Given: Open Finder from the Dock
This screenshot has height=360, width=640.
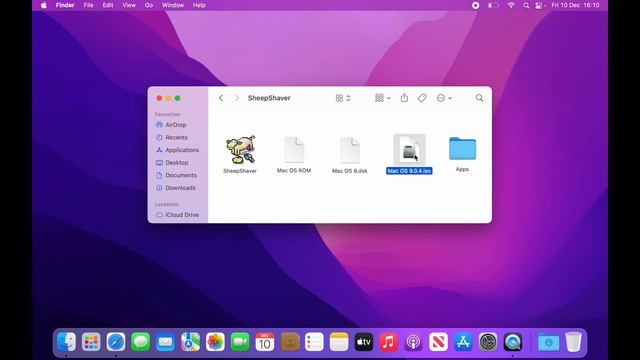Looking at the screenshot, I should 66,342.
